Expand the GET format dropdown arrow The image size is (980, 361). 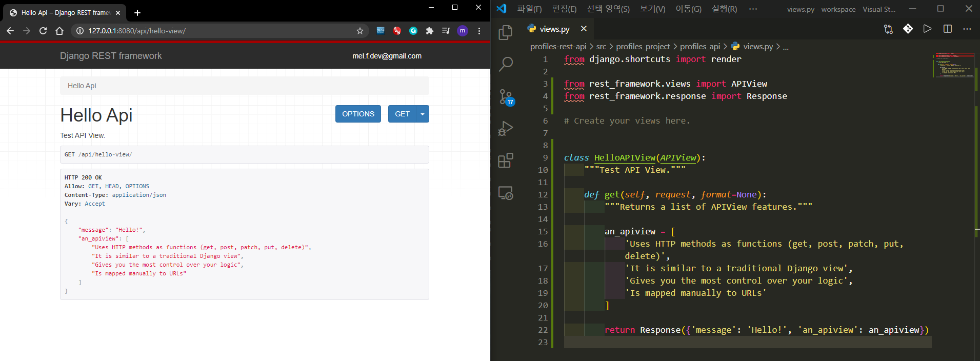point(423,114)
